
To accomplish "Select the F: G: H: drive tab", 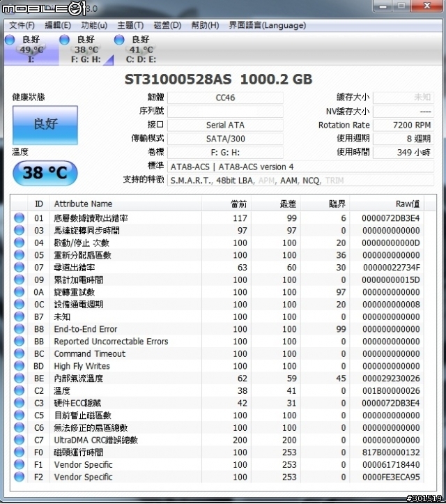I will [x=86, y=49].
